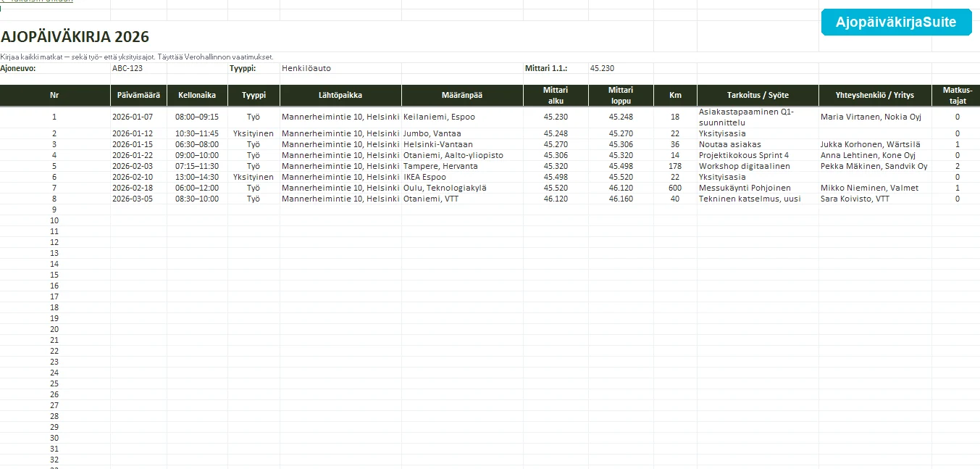The image size is (980, 469).
Task: Select the Yhteyshenkilö / Yritys column header
Action: click(x=875, y=95)
